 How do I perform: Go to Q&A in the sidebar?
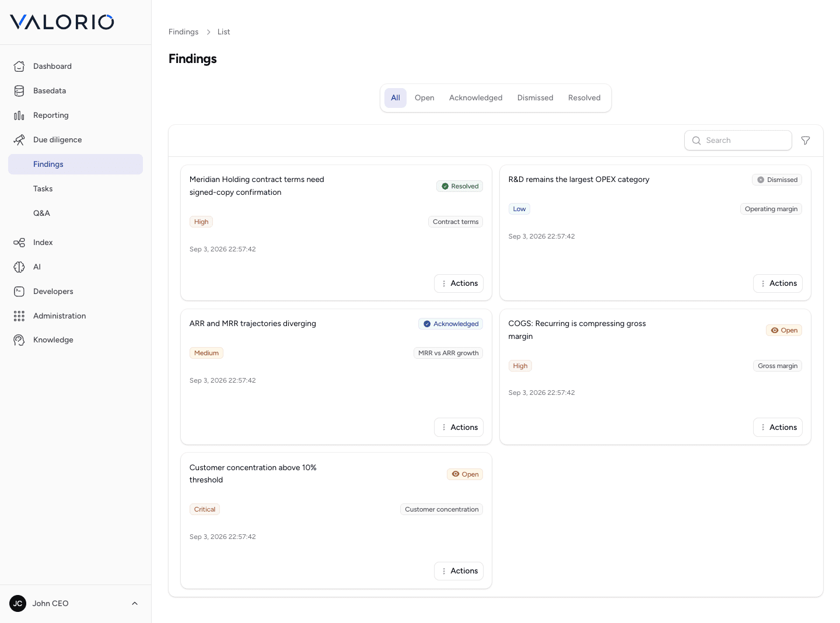tap(75, 213)
